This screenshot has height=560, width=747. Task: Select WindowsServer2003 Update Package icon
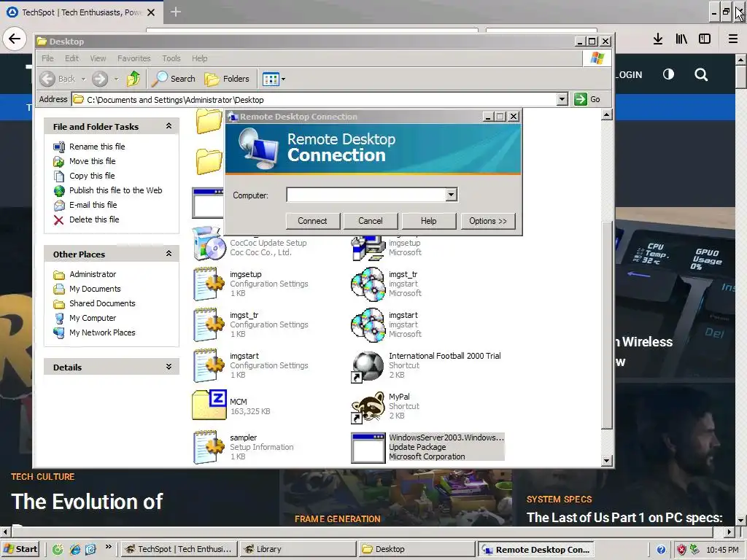click(x=368, y=448)
